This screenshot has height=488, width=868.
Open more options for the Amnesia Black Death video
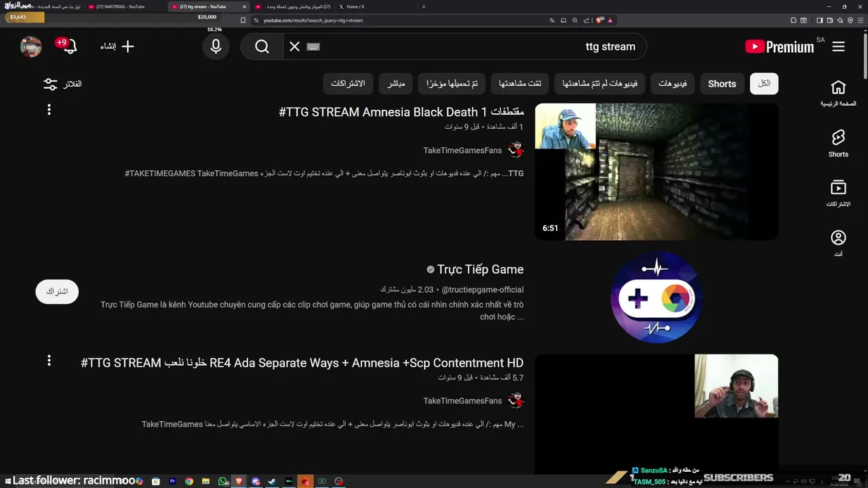coord(49,110)
